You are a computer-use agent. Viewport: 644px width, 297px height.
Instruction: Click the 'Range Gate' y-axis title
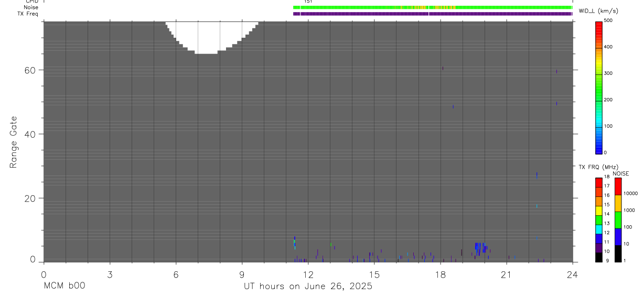point(14,142)
